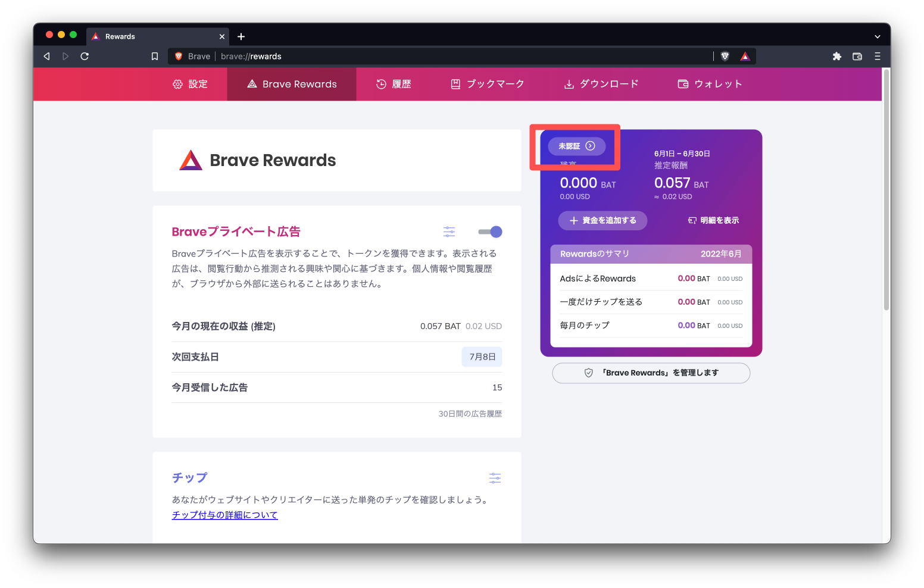The height and width of the screenshot is (588, 924).
Task: Open the ウォレット wallet tab
Action: [710, 85]
